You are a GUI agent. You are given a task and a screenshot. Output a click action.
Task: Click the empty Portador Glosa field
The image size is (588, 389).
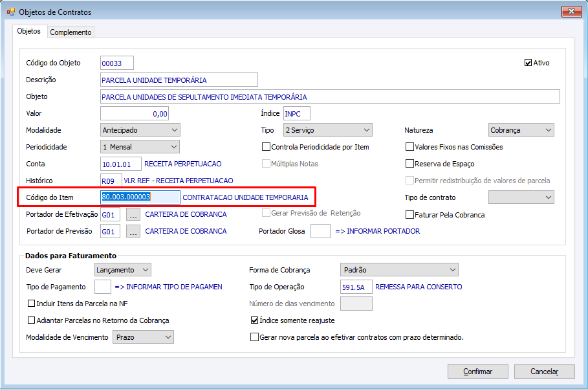(320, 231)
